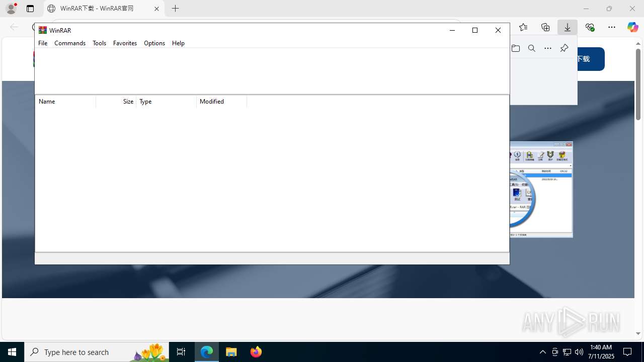Open the browser profile avatar
This screenshot has height=362, width=644.
tap(11, 9)
